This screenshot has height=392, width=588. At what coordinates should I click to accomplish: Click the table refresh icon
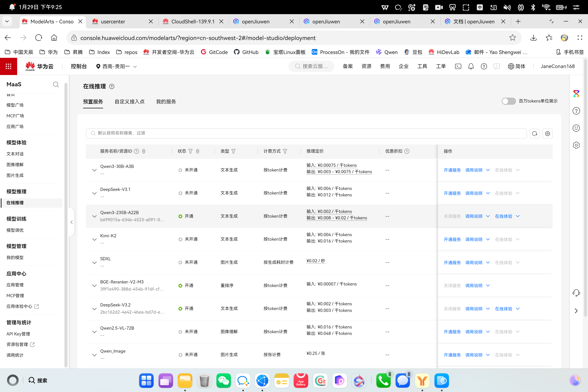point(534,133)
